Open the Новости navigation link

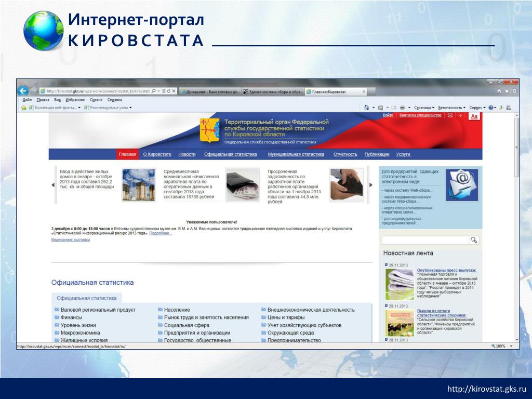point(187,154)
